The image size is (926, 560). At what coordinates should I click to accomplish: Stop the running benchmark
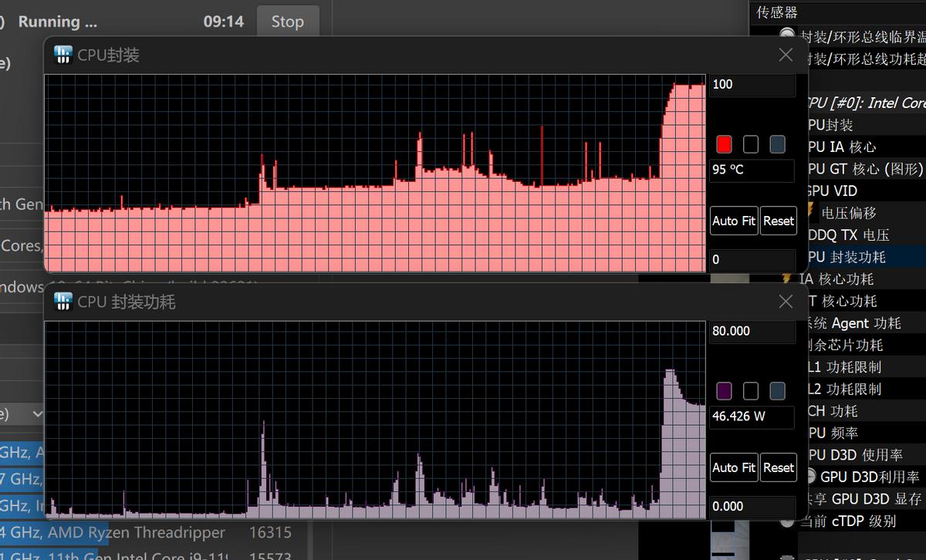click(287, 22)
